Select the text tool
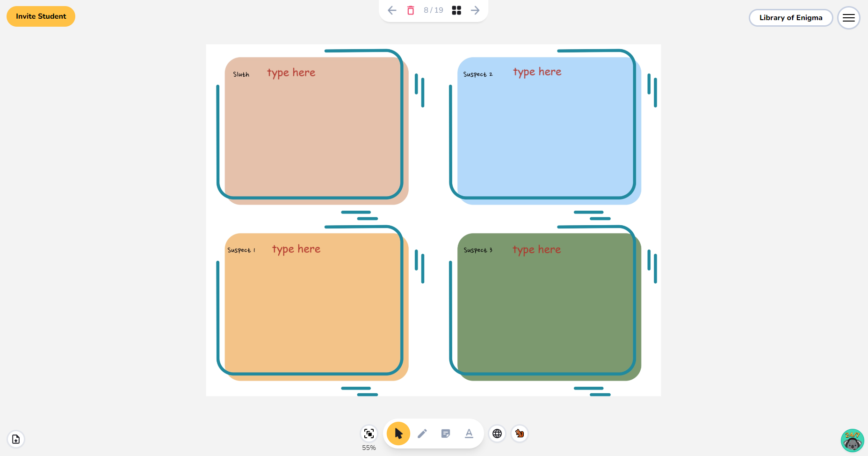 469,434
